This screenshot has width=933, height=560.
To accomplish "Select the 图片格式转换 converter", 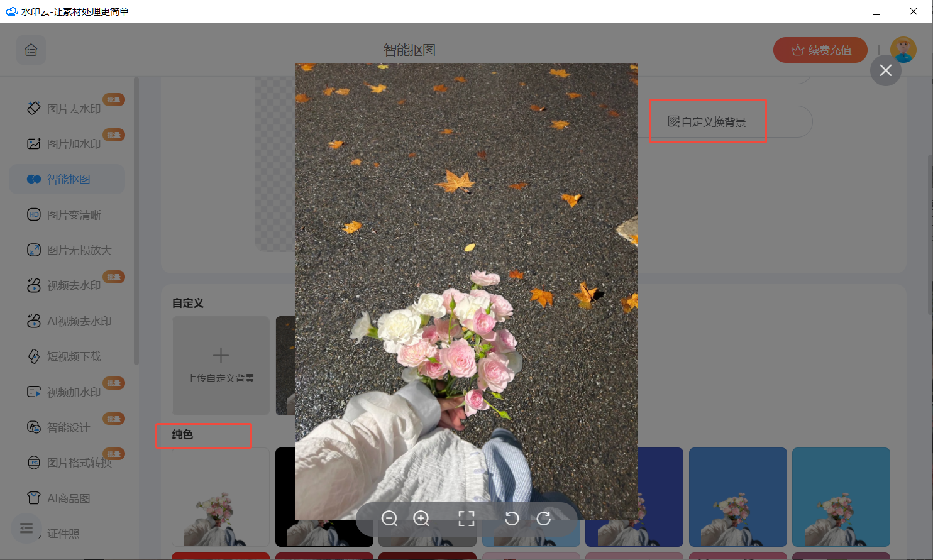I will click(x=66, y=462).
